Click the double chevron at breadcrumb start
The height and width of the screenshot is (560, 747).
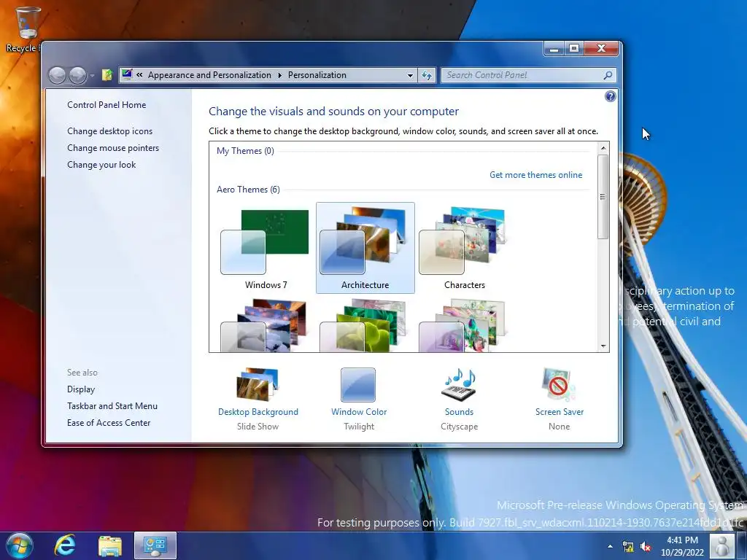tap(139, 75)
